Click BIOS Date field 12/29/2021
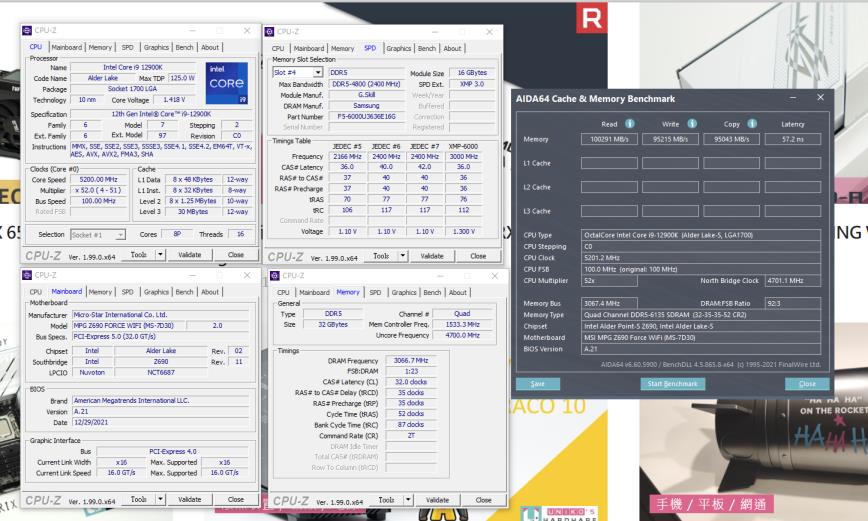 coord(161,422)
